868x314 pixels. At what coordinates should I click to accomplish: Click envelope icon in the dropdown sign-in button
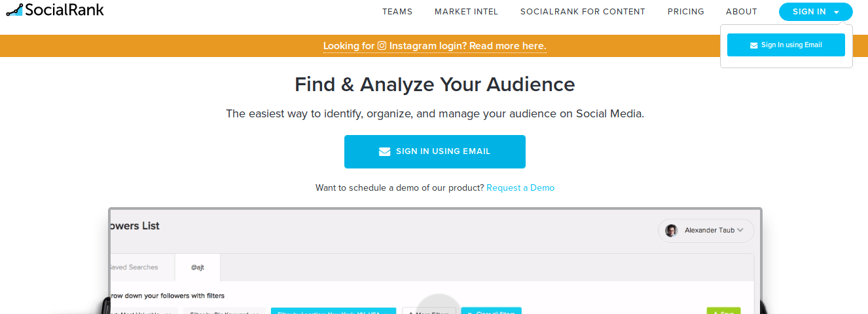(754, 45)
